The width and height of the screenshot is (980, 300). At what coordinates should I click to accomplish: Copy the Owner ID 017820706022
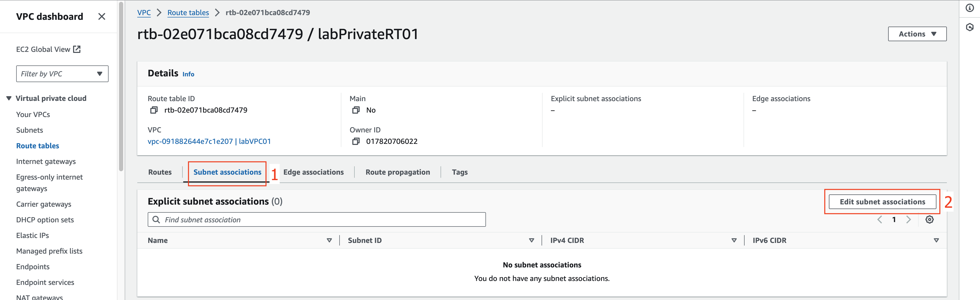pos(356,141)
